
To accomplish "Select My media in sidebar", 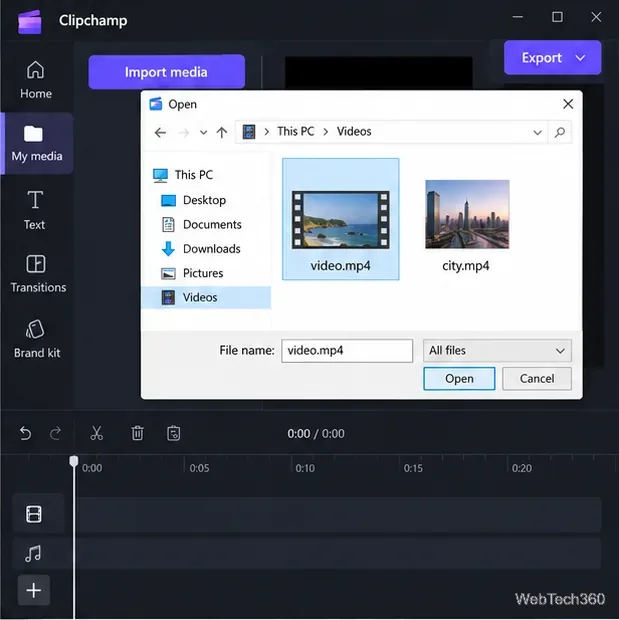I will point(37,144).
